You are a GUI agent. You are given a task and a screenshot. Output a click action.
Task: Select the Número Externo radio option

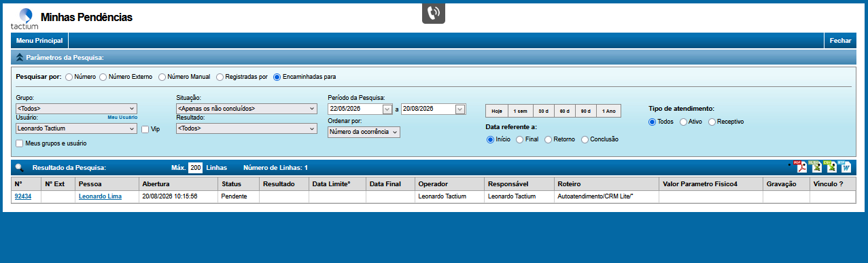click(x=103, y=77)
